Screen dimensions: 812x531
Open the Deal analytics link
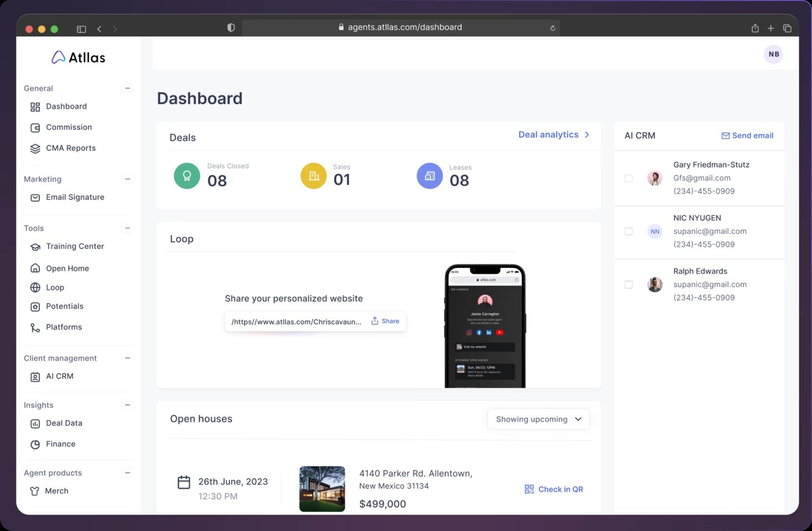[x=553, y=135]
